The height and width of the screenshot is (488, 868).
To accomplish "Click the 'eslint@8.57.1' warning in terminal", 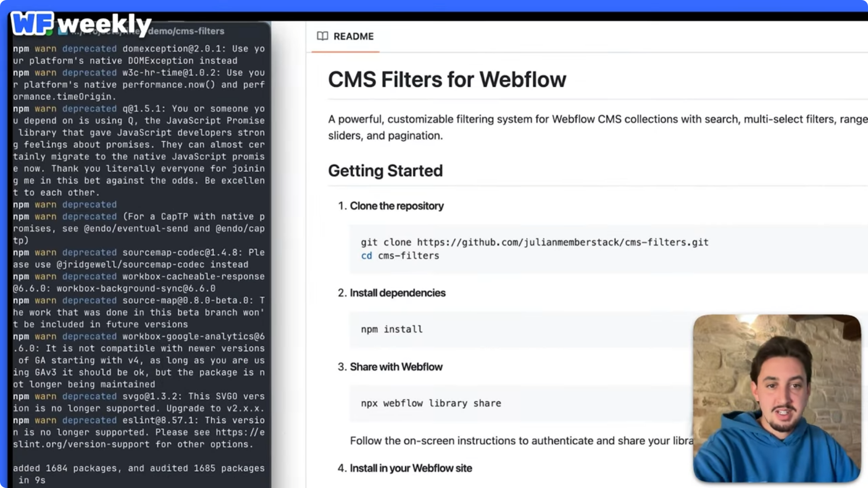I will tap(139, 432).
